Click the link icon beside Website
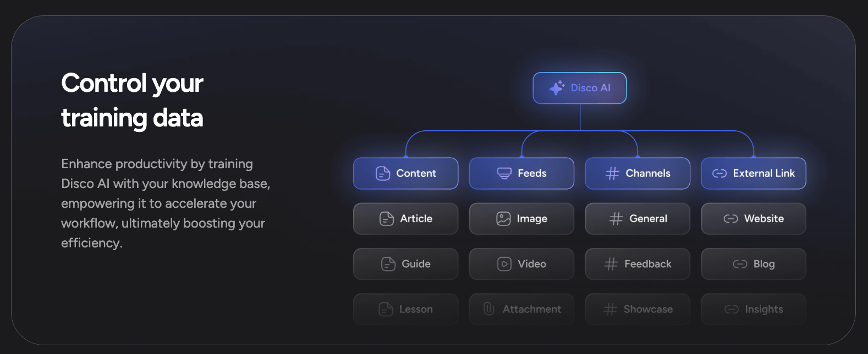This screenshot has height=354, width=868. pos(730,219)
